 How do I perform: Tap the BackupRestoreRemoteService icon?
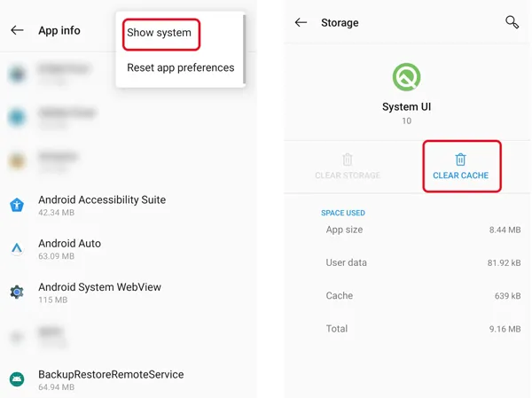pos(17,379)
